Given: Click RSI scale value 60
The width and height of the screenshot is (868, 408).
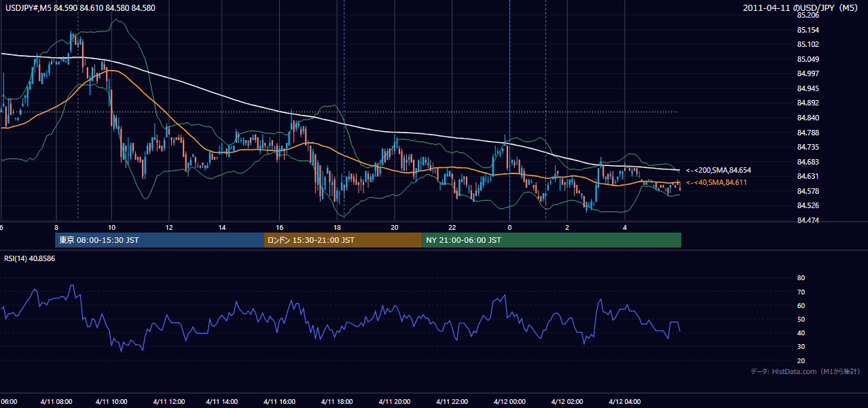Looking at the screenshot, I should point(801,305).
